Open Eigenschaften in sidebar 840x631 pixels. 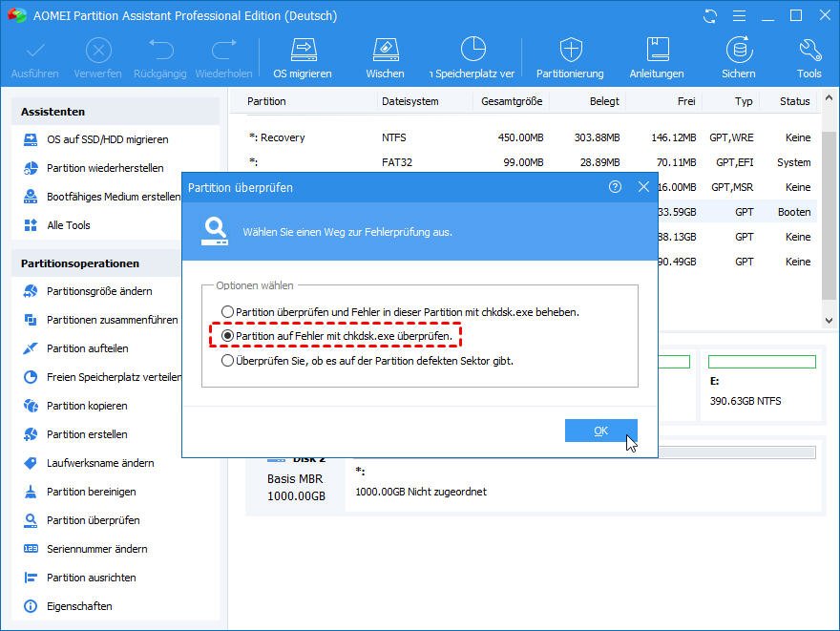68,606
